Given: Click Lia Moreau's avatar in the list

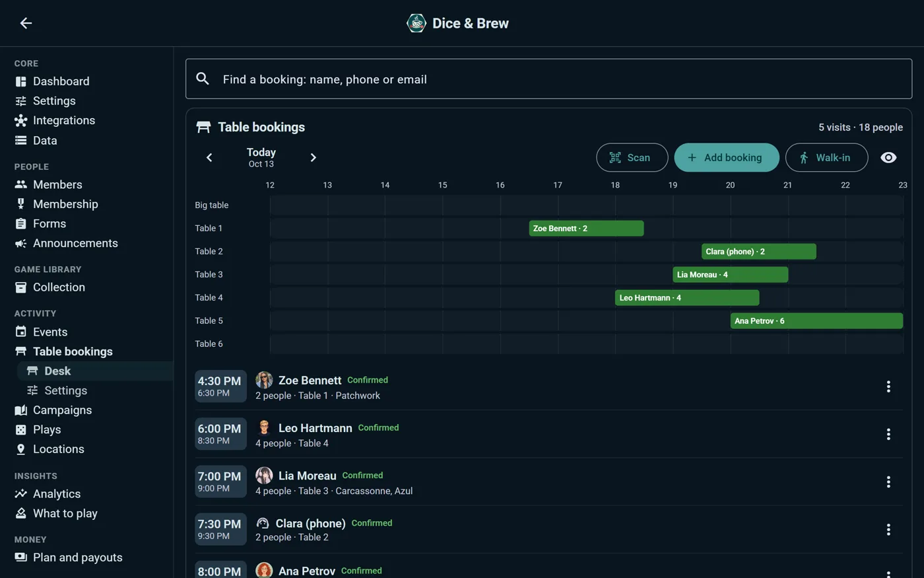Looking at the screenshot, I should [264, 476].
